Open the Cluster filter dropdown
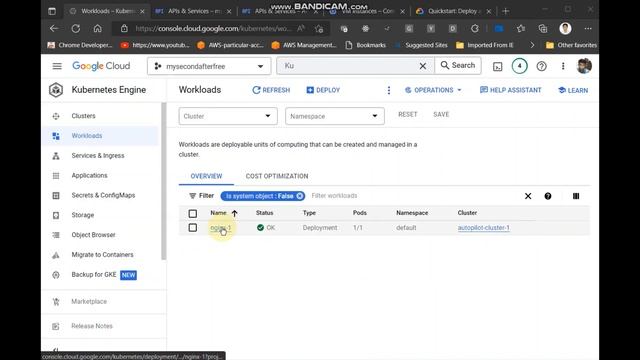This screenshot has height=360, width=640. (228, 116)
